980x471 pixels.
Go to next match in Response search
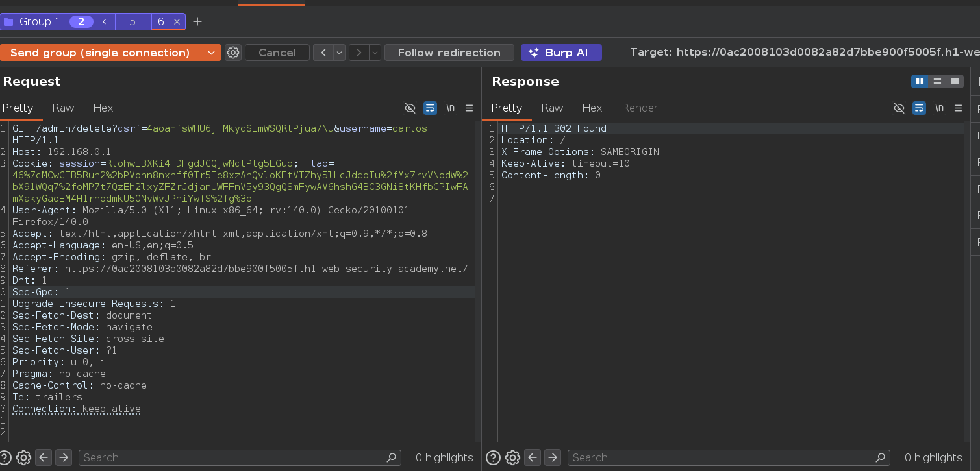click(553, 457)
